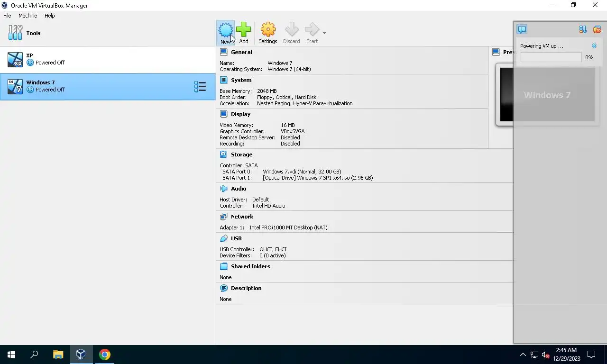The height and width of the screenshot is (364, 607).
Task: Cancel the Powering VM up progress
Action: [594, 46]
